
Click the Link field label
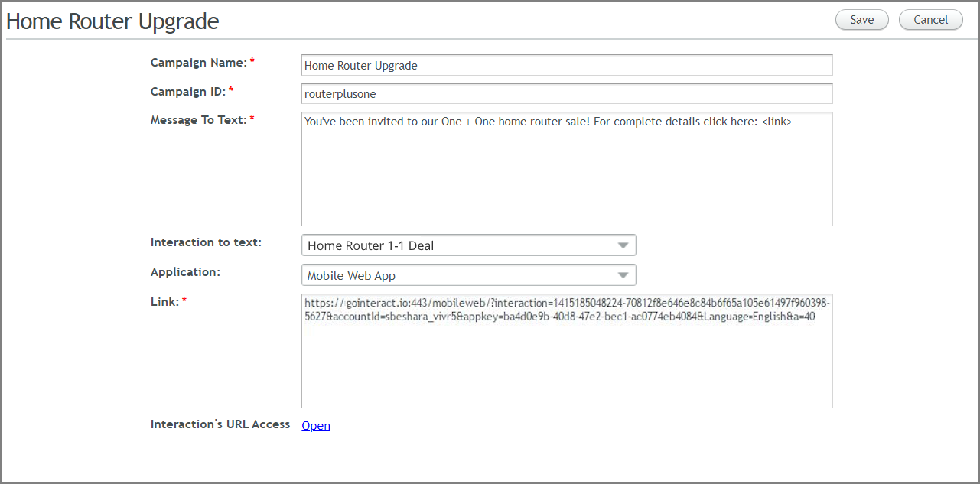coord(164,301)
